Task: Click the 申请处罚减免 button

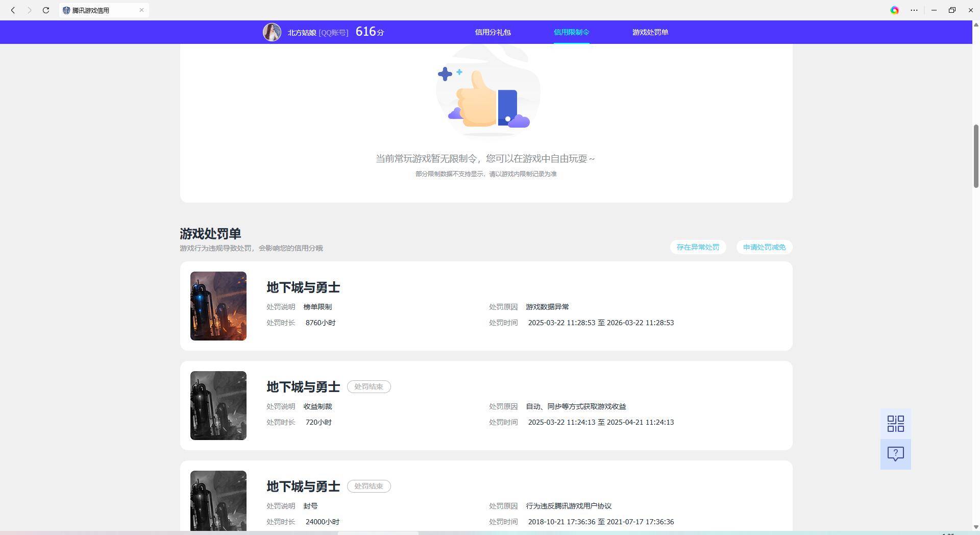Action: click(x=764, y=247)
